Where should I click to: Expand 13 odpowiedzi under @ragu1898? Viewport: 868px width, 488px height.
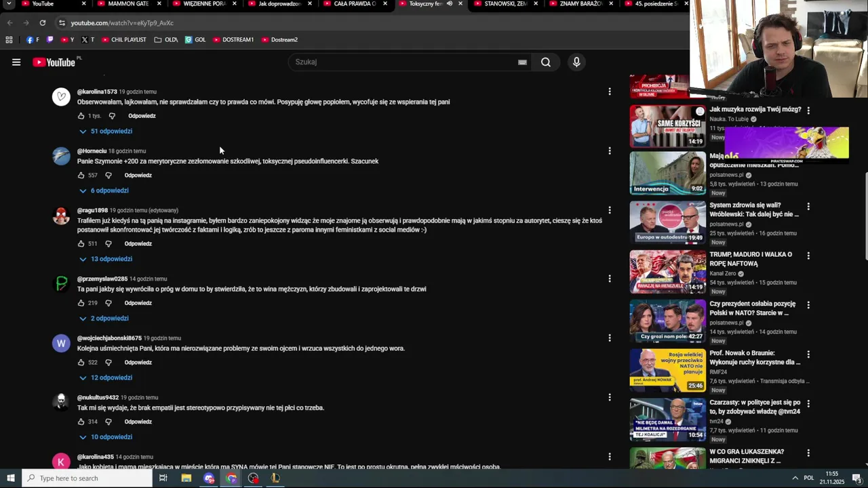point(105,259)
